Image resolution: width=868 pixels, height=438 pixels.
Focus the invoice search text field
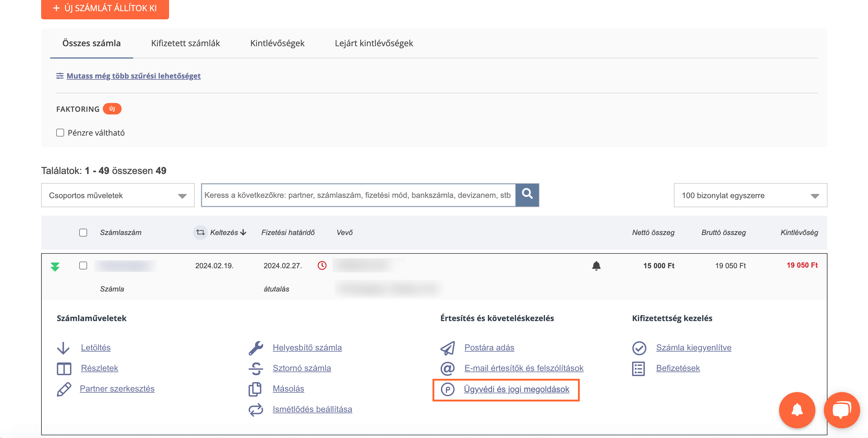click(358, 195)
